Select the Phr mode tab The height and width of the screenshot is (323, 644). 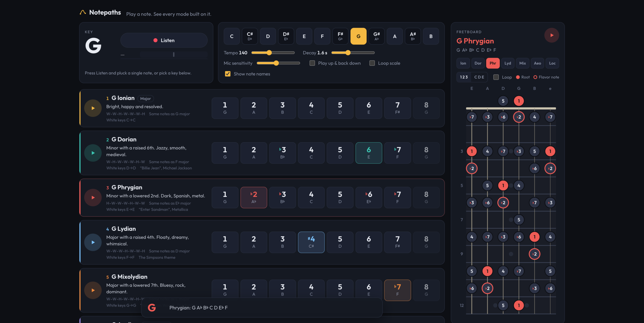pos(493,63)
